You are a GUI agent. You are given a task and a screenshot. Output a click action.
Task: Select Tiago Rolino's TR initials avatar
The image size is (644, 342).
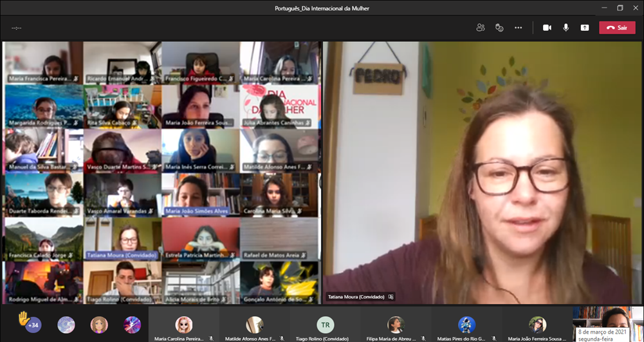pyautogui.click(x=325, y=324)
